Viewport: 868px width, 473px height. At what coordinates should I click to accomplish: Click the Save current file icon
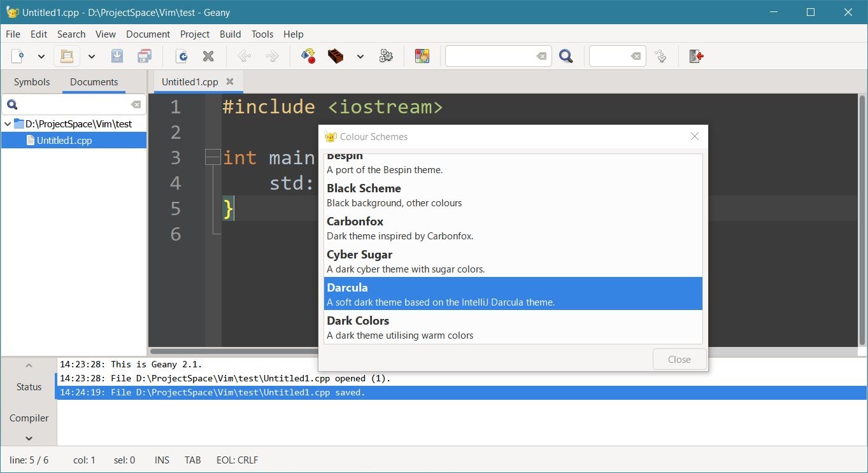pyautogui.click(x=117, y=57)
